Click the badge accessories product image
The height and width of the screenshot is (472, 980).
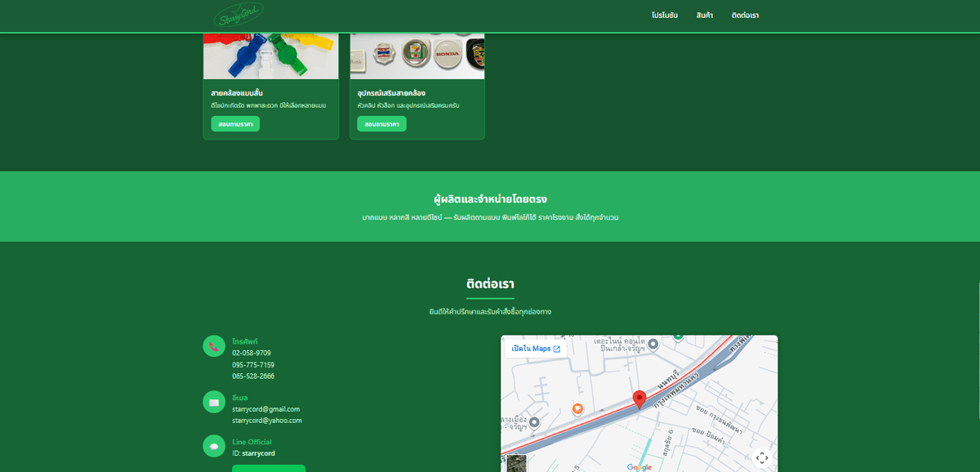(417, 56)
